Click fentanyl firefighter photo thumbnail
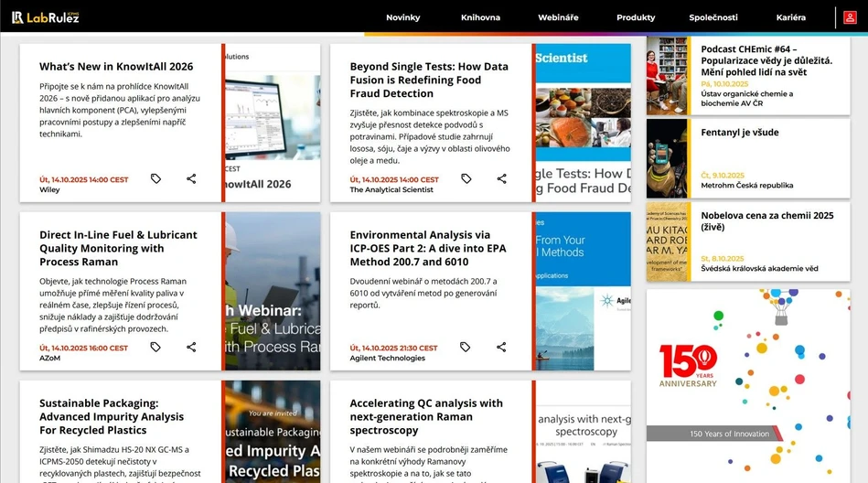868x483 pixels. tap(667, 158)
